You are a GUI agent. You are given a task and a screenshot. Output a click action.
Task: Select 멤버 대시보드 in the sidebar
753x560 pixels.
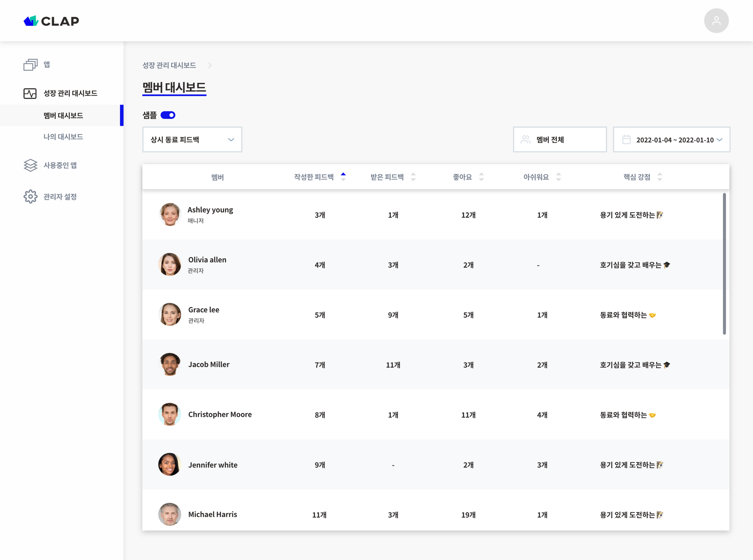tap(63, 116)
